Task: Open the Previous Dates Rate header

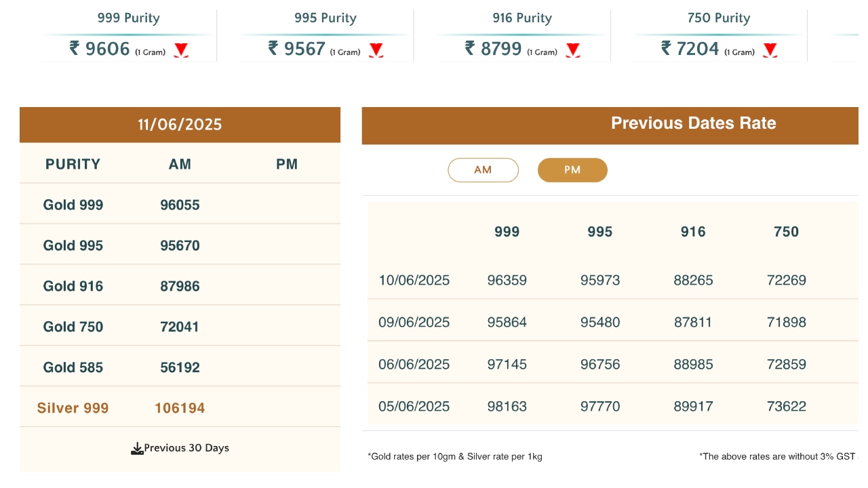Action: click(x=692, y=123)
